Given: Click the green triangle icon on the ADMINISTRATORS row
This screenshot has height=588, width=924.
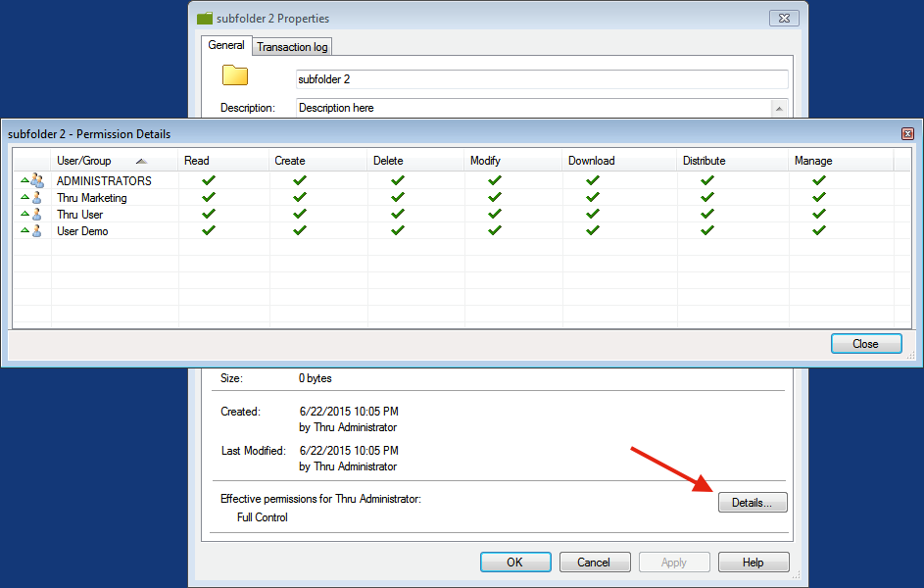Looking at the screenshot, I should click(24, 180).
